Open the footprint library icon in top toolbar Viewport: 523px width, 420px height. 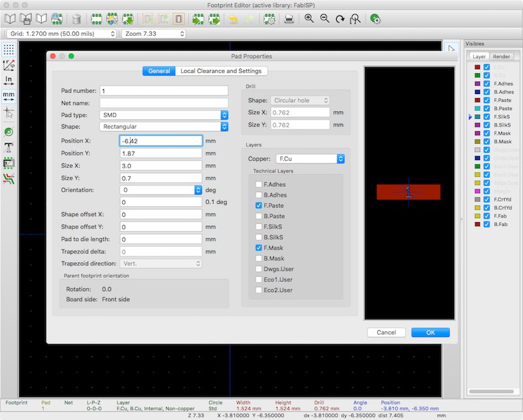click(x=9, y=19)
